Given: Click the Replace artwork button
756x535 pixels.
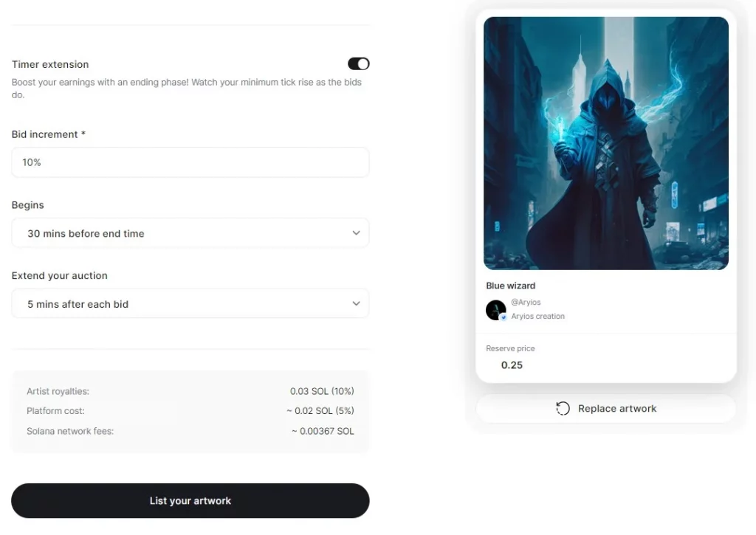Looking at the screenshot, I should click(x=606, y=409).
